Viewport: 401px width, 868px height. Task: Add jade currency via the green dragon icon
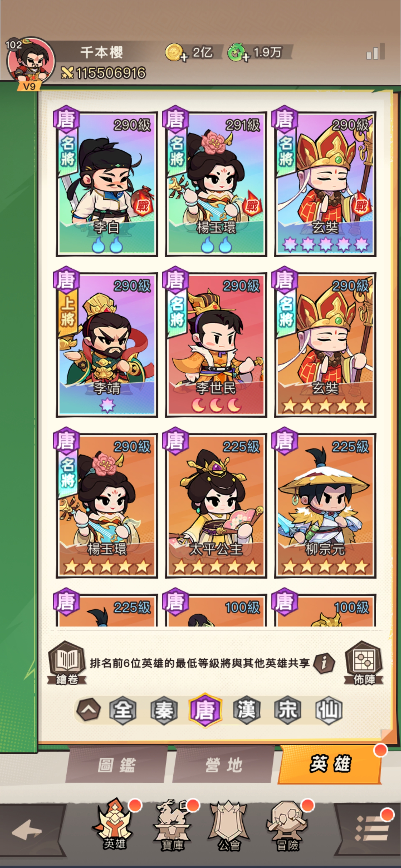click(x=238, y=53)
